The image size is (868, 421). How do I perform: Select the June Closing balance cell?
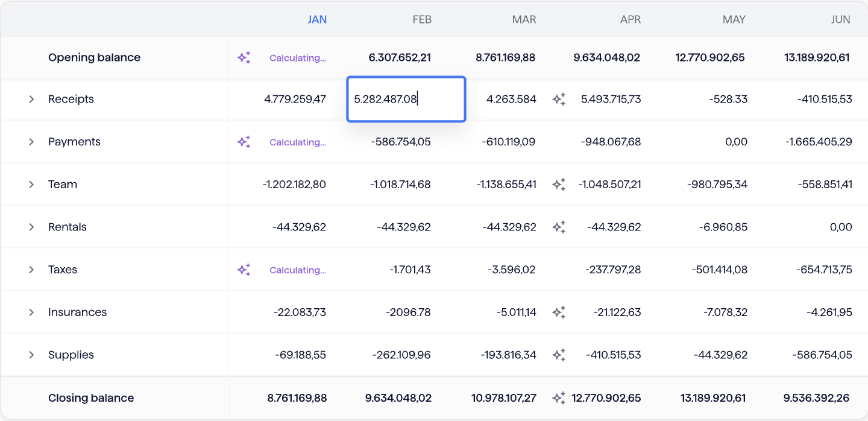pyautogui.click(x=817, y=398)
